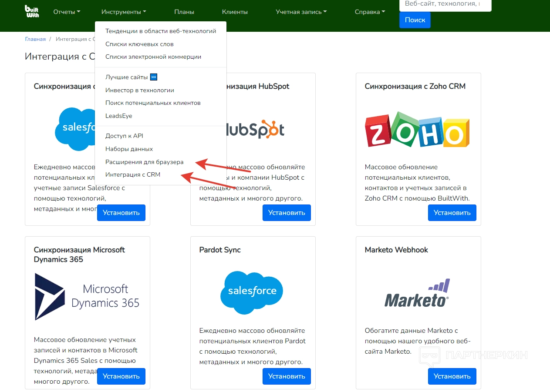This screenshot has height=392, width=550.
Task: Click the HubSpot logo image
Action: 256,130
